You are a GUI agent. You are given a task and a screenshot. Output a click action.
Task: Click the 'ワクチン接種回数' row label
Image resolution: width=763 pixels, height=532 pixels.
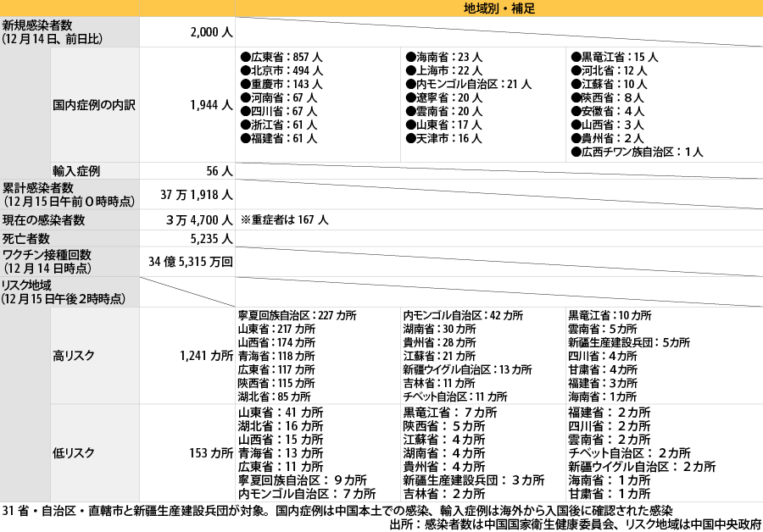[x=47, y=255]
